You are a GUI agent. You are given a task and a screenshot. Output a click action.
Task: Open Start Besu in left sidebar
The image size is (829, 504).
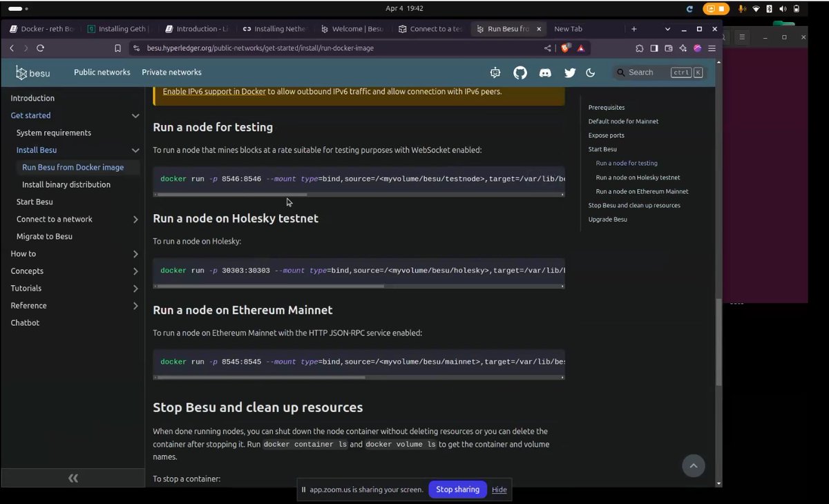coord(35,202)
